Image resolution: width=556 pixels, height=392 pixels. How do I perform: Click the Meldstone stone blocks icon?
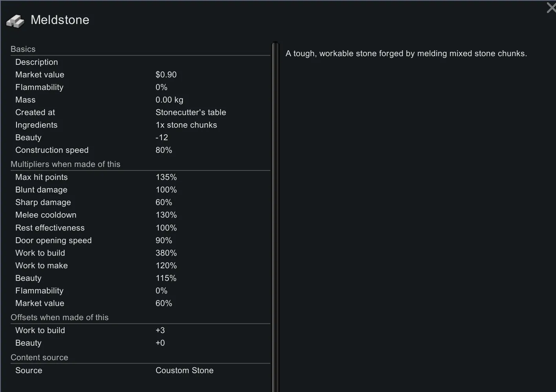point(15,21)
